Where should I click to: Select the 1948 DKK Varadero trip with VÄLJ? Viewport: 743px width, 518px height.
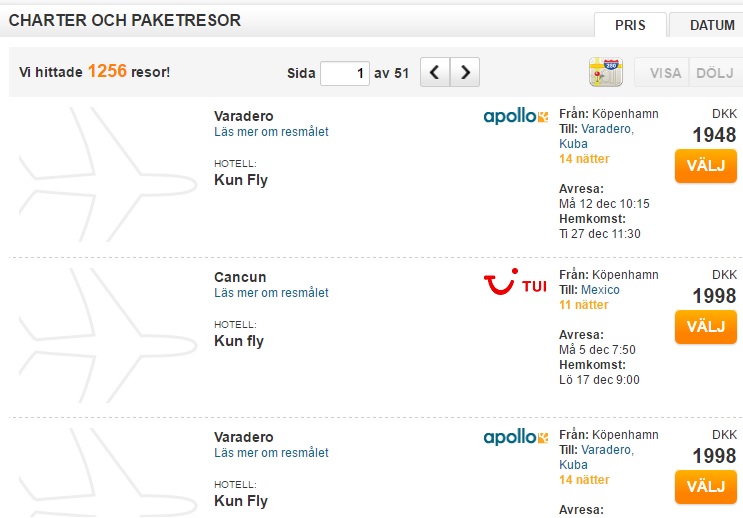(706, 166)
